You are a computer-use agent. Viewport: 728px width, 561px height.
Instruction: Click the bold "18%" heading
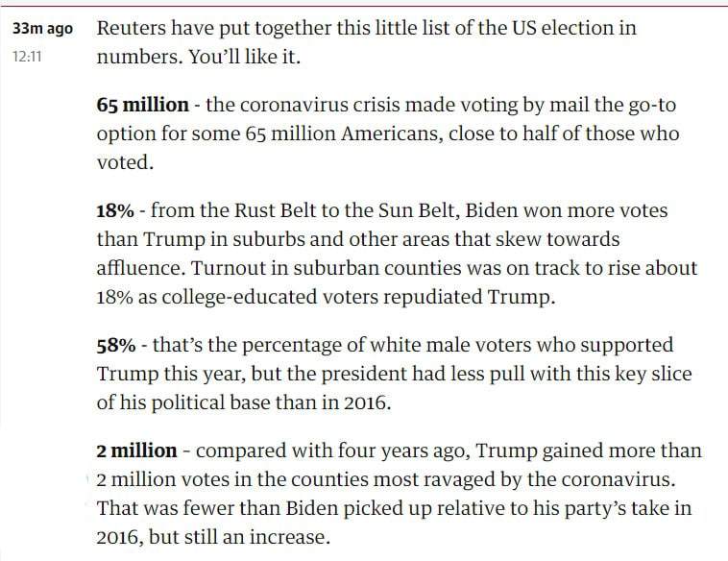click(x=115, y=210)
